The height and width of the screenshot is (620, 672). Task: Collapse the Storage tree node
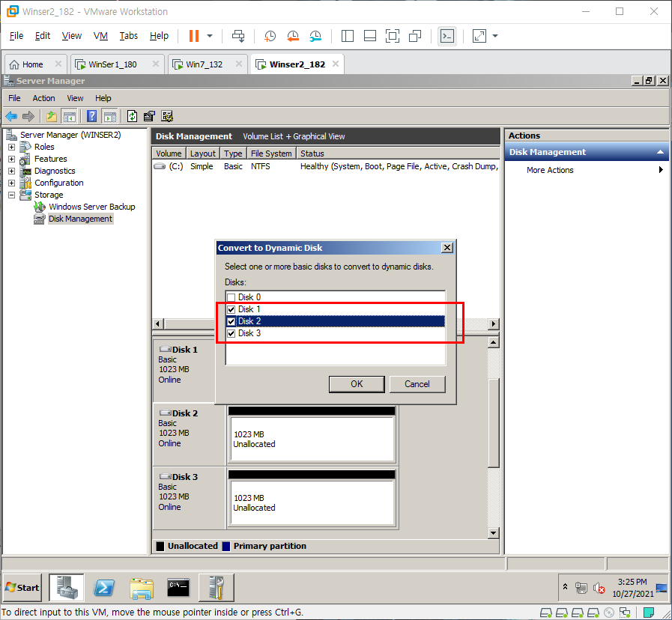pos(11,195)
